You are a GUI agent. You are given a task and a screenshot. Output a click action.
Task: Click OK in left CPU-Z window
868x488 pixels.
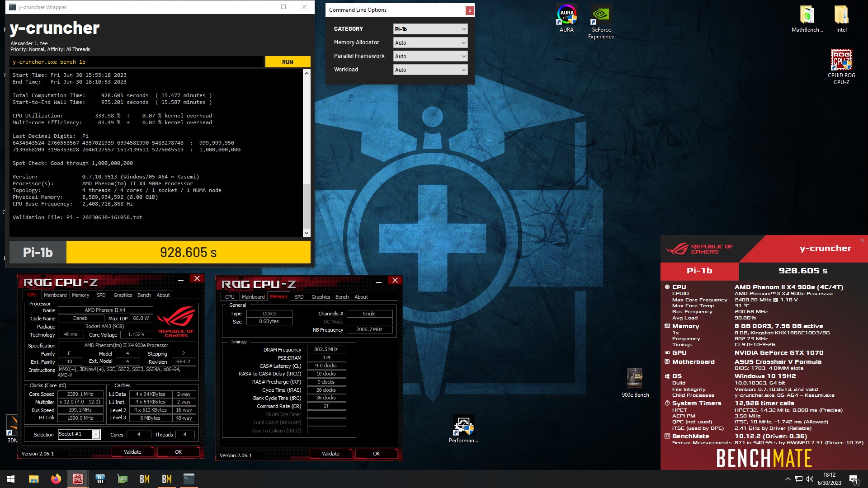pos(178,452)
